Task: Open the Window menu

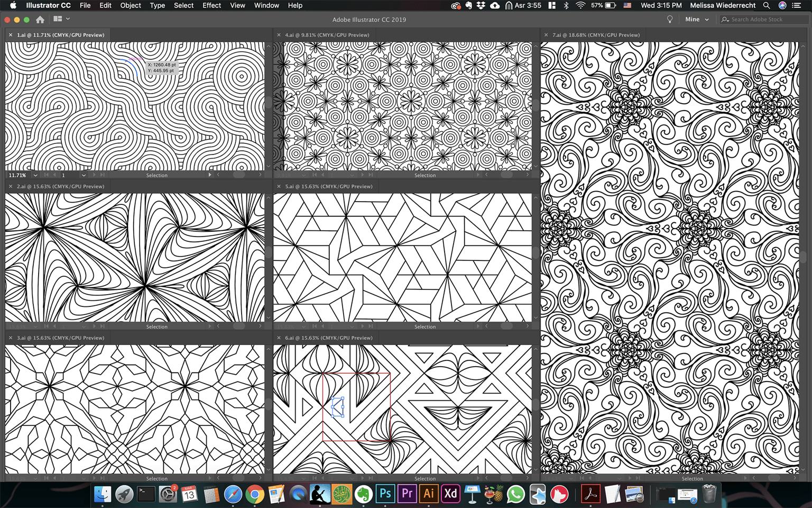Action: tap(266, 5)
